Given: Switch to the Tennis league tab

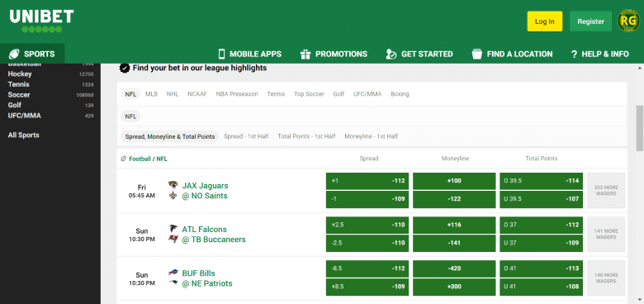Looking at the screenshot, I should pos(276,94).
